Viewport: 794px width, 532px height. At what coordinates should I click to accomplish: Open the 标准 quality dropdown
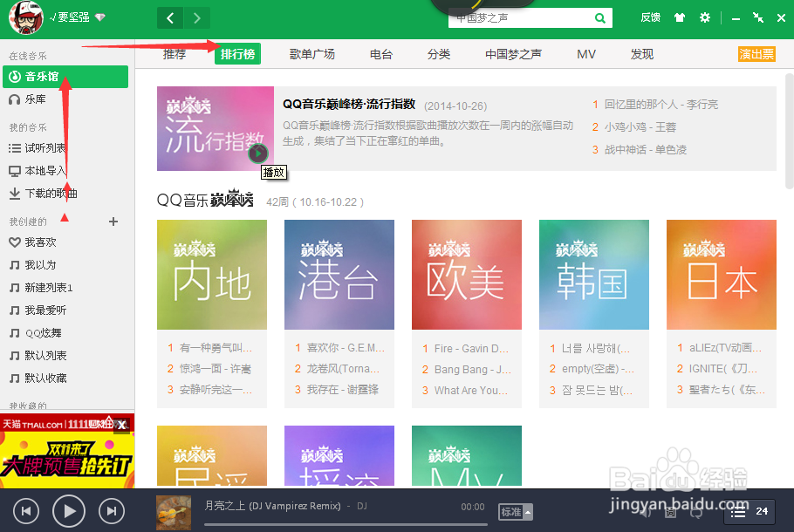516,512
